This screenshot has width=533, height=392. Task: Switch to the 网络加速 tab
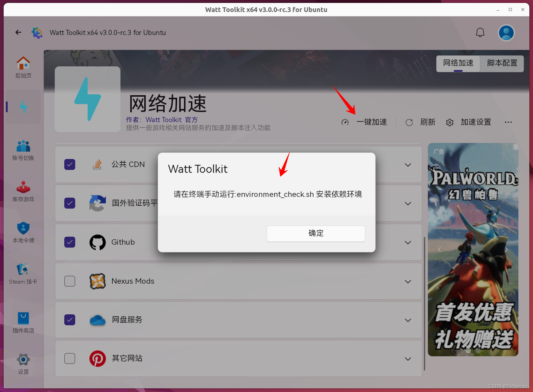[x=458, y=63]
